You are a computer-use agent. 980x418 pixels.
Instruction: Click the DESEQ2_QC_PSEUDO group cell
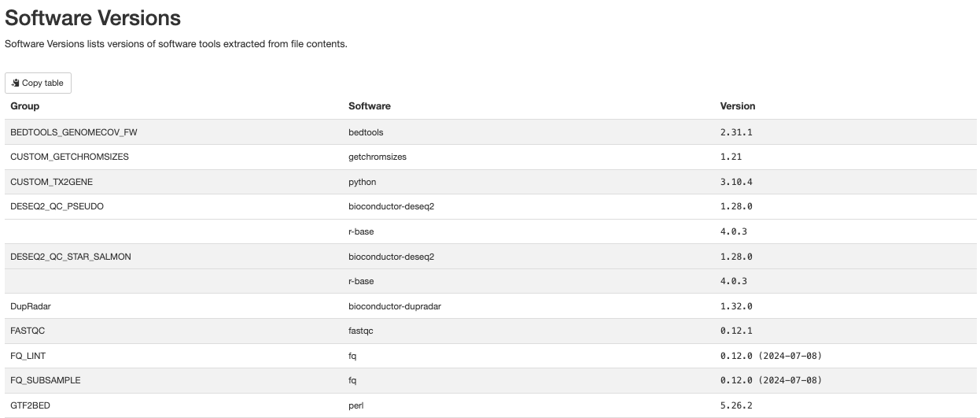coord(57,206)
